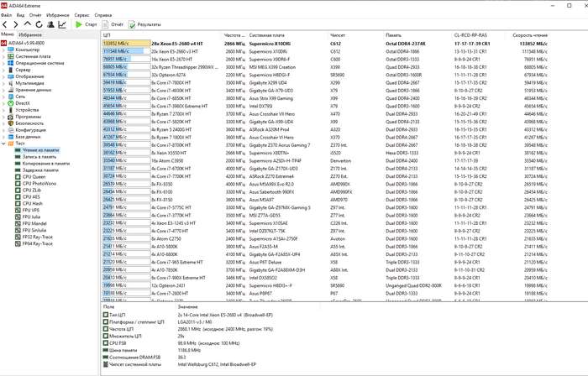Click the green Старт play icon
588x376 pixels.
(x=79, y=24)
